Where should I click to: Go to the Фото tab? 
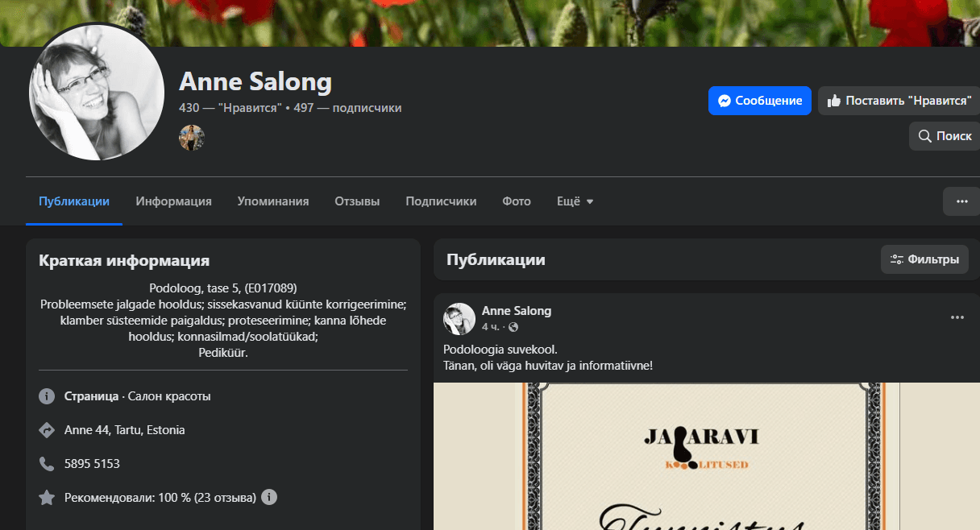517,201
